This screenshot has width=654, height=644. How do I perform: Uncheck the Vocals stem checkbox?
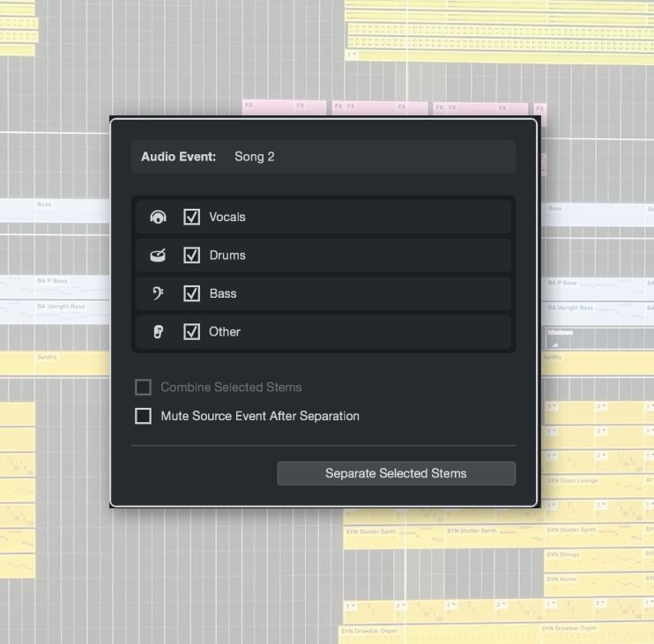pyautogui.click(x=191, y=217)
